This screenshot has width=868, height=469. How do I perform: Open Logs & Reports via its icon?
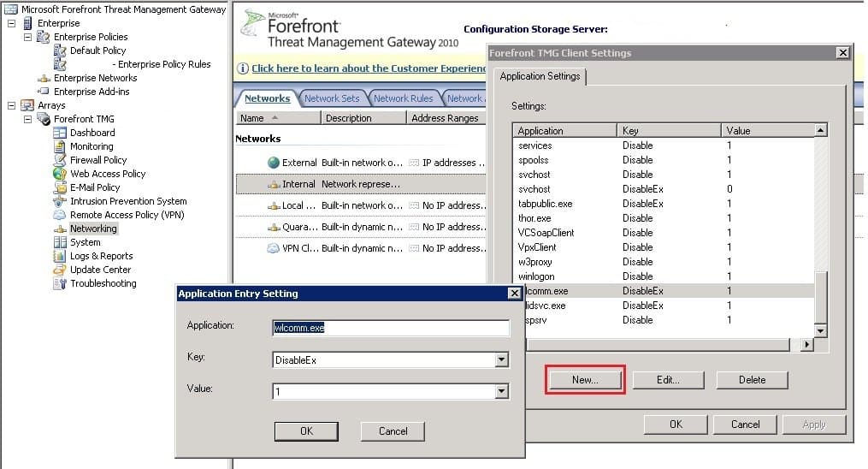pos(60,256)
